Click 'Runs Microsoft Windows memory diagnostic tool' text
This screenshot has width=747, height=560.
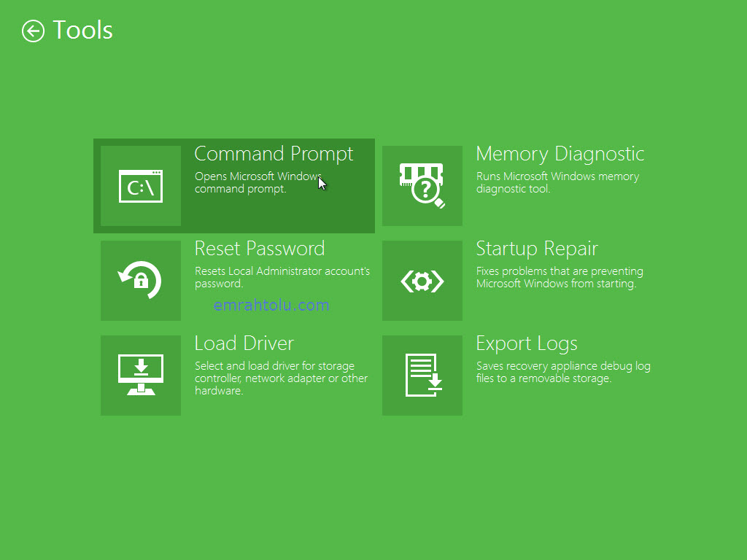tap(558, 182)
